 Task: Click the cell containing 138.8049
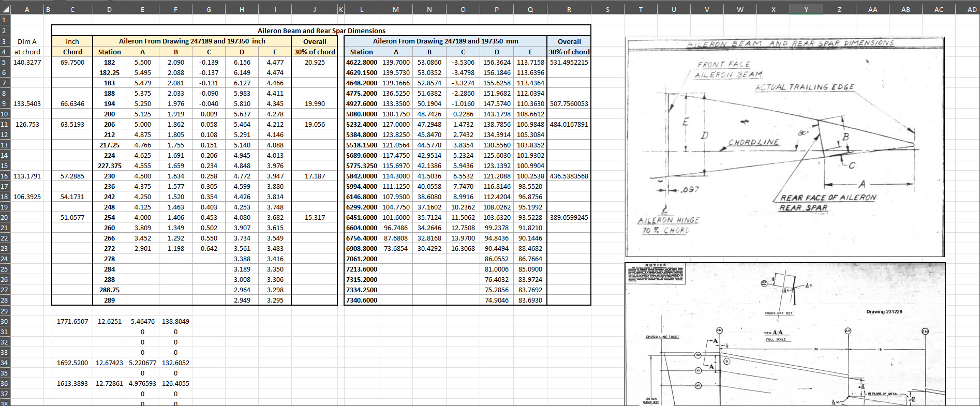175,321
